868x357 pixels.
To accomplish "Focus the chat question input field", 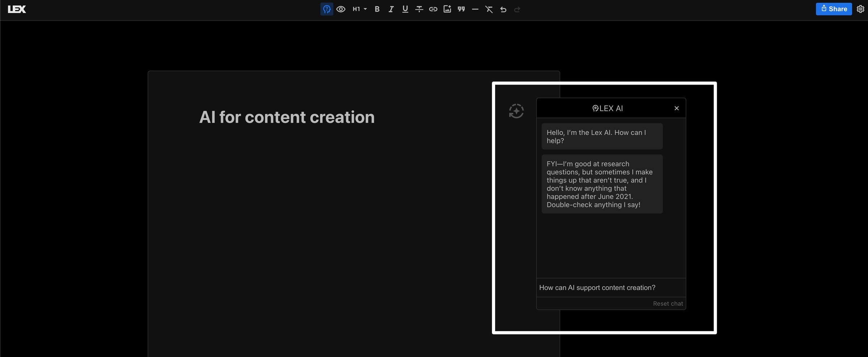I will pyautogui.click(x=611, y=288).
